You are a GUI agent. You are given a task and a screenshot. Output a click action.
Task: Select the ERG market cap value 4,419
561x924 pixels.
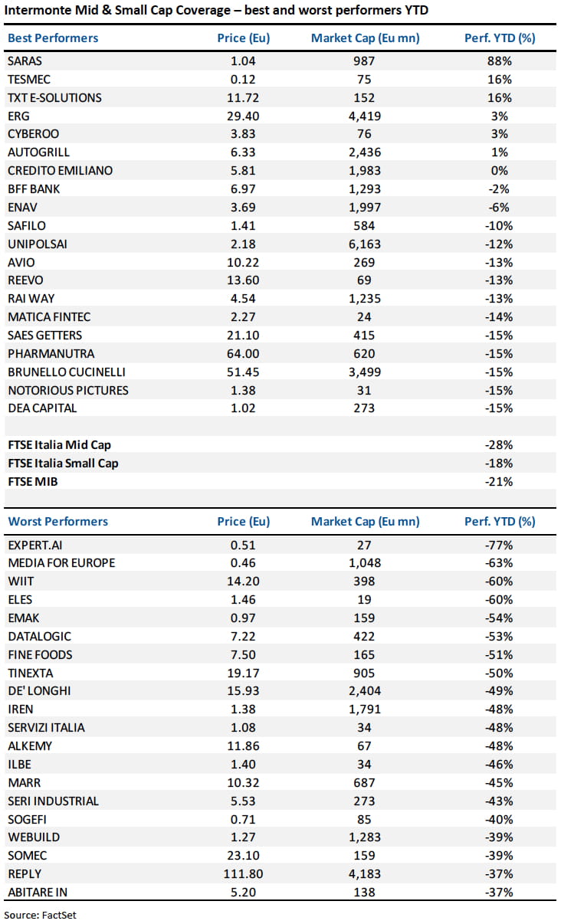coord(365,116)
